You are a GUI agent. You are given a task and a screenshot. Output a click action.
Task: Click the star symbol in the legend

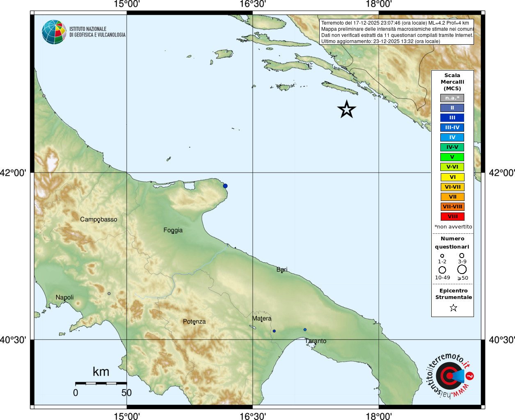[x=453, y=308]
